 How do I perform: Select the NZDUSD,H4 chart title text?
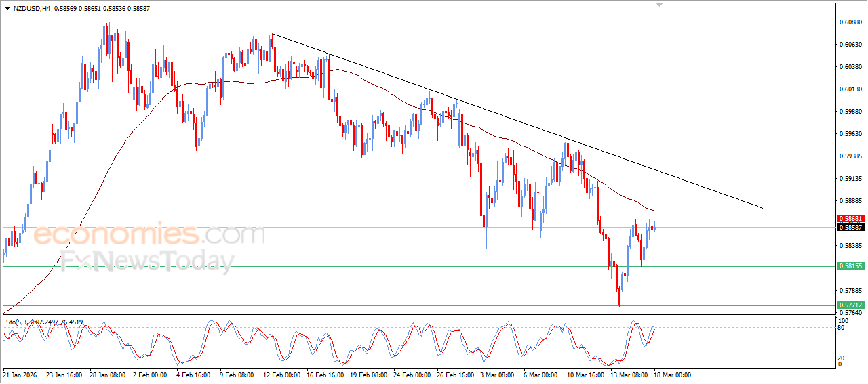pyautogui.click(x=32, y=9)
